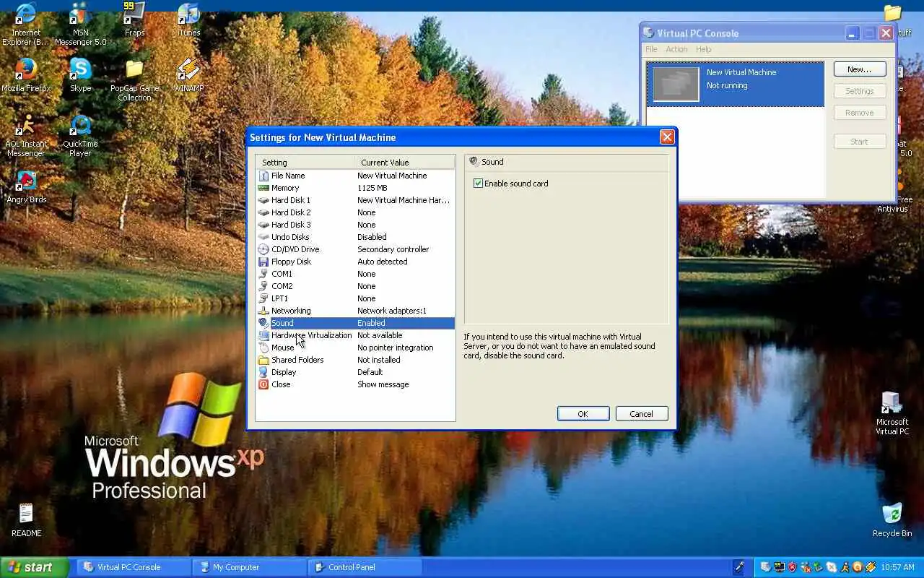Switch to My Computer taskbar item
Screen dimensions: 924x578
249,567
